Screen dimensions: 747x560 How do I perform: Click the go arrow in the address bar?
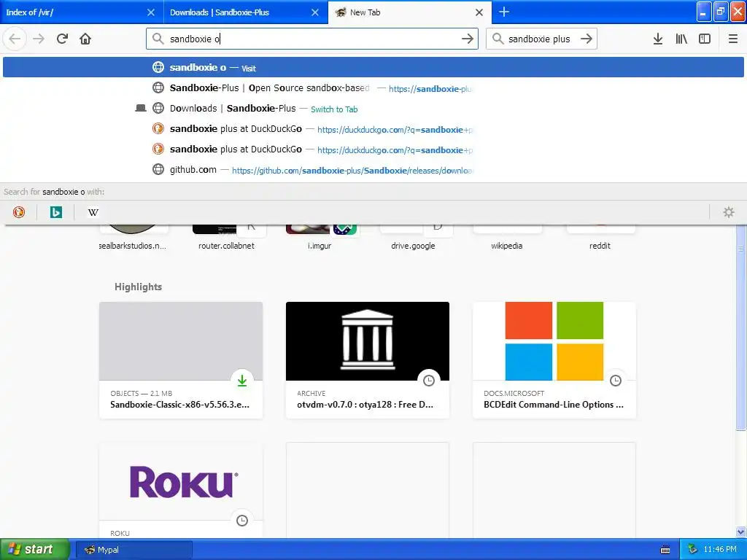pyautogui.click(x=468, y=39)
